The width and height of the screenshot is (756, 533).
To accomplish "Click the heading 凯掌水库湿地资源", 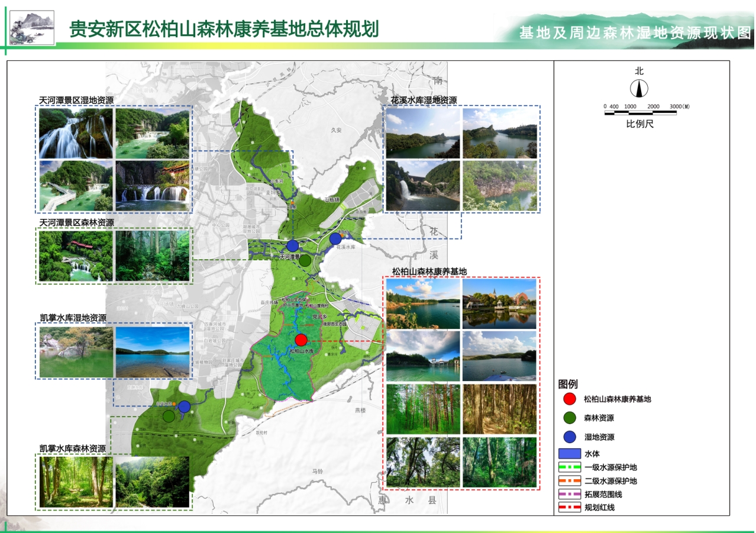I will [x=73, y=318].
